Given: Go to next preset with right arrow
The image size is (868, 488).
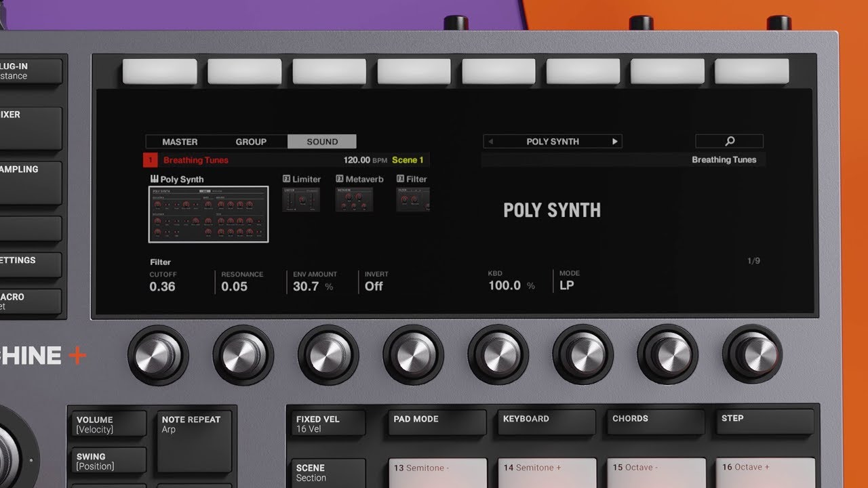Looking at the screenshot, I should pyautogui.click(x=615, y=142).
